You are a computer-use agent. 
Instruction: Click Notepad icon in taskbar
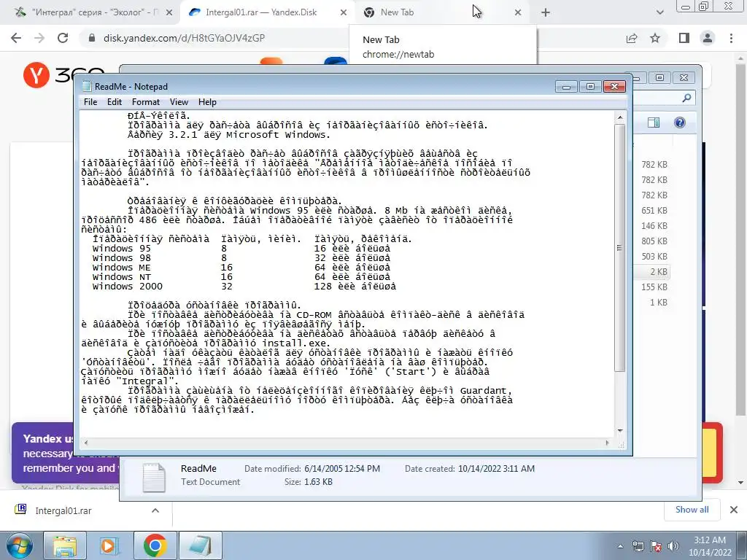coord(201,545)
